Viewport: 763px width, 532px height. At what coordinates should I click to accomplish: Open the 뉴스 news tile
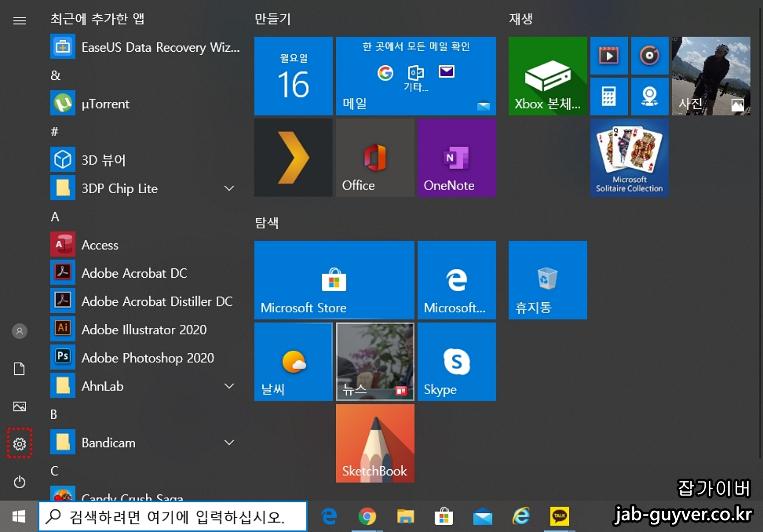(x=375, y=362)
